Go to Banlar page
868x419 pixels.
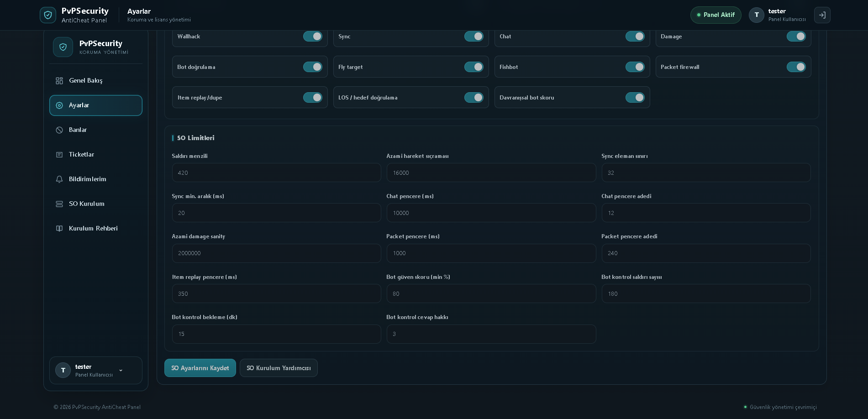pyautogui.click(x=96, y=130)
